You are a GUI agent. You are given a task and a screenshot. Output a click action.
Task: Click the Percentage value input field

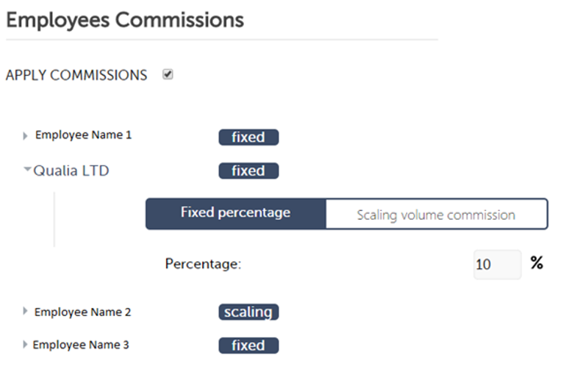click(496, 264)
